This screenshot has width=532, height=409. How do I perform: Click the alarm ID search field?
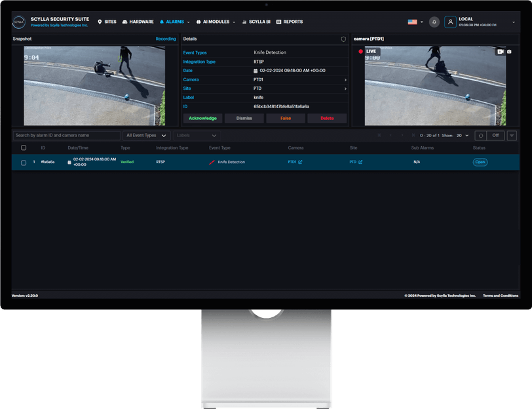[x=67, y=136]
